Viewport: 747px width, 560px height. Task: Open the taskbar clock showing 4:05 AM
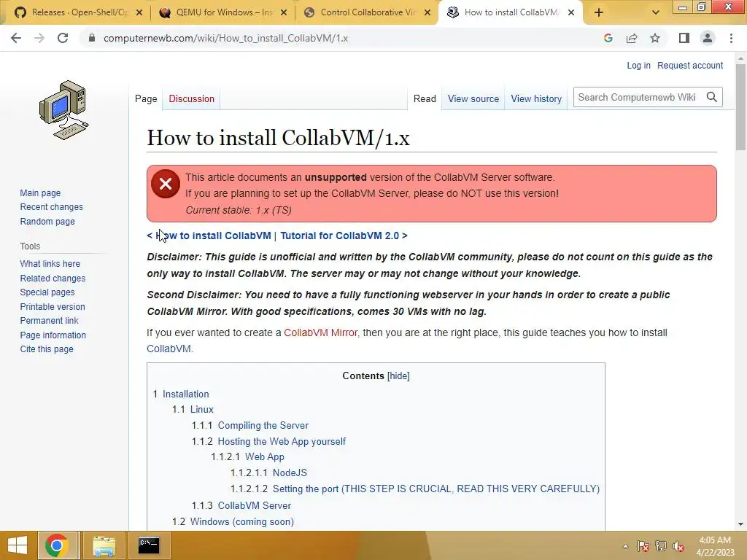(x=715, y=546)
